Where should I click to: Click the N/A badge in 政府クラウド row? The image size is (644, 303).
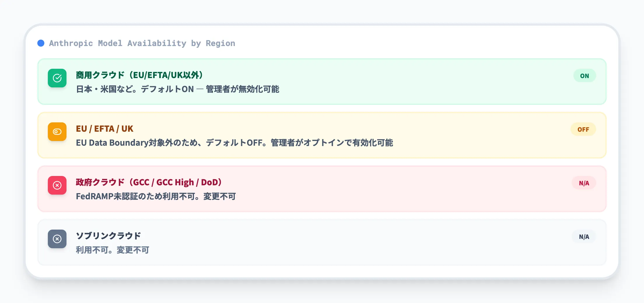click(584, 183)
